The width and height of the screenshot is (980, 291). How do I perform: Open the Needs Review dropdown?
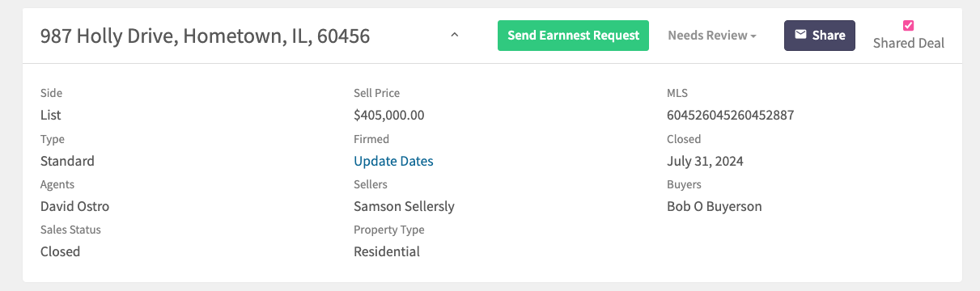(x=712, y=36)
